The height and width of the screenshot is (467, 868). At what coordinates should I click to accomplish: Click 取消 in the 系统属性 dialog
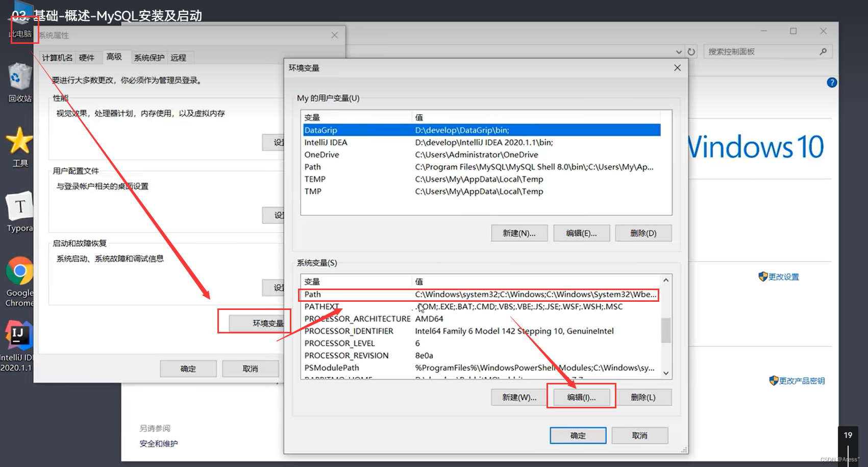[251, 369]
